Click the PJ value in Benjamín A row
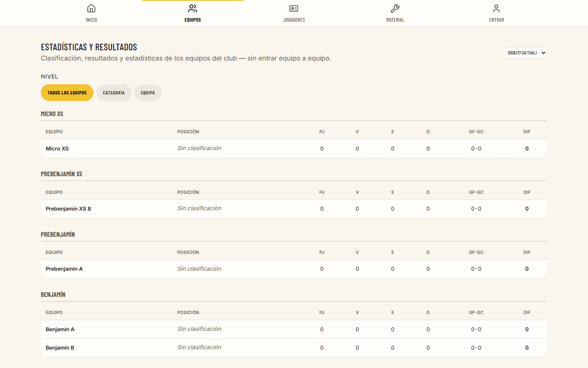The height and width of the screenshot is (368, 588). [322, 329]
